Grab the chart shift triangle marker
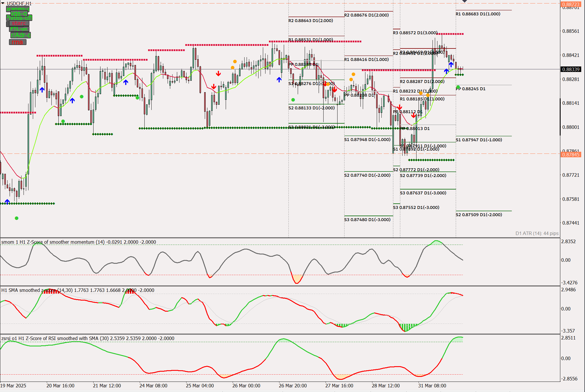The height and width of the screenshot is (392, 585). coord(464,1)
